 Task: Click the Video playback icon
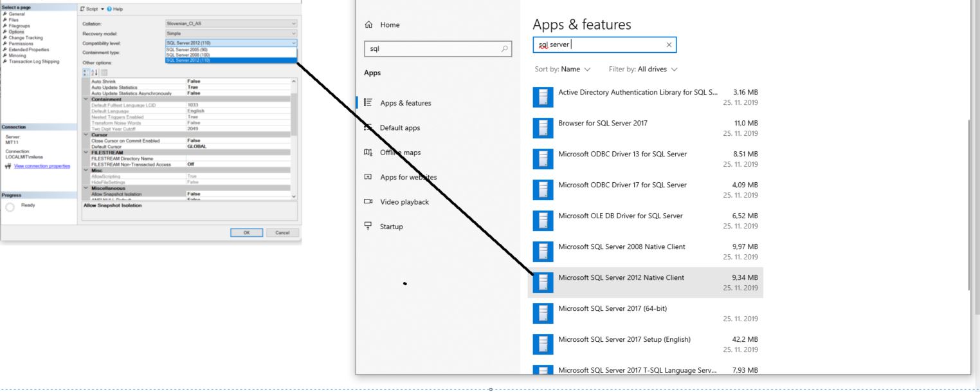click(x=368, y=201)
